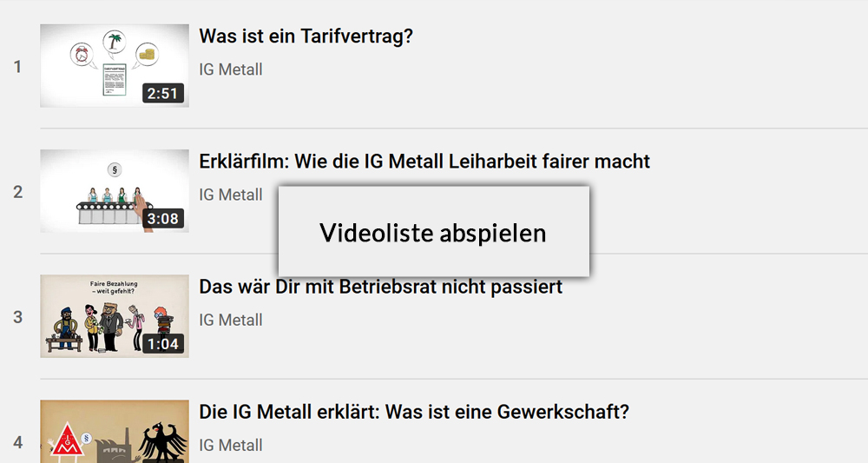868x463 pixels.
Task: Click the Gewerkschaft thumbnail with eagle
Action: (x=115, y=432)
